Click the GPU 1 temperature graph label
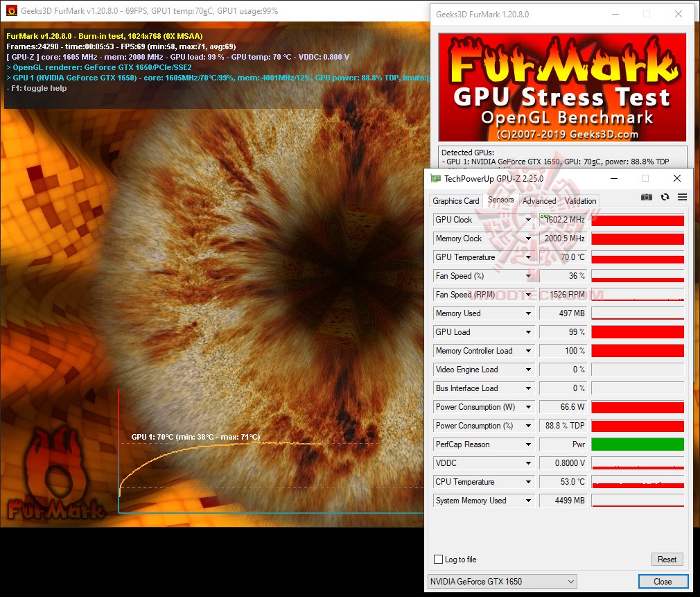The height and width of the screenshot is (597, 700). [x=195, y=437]
